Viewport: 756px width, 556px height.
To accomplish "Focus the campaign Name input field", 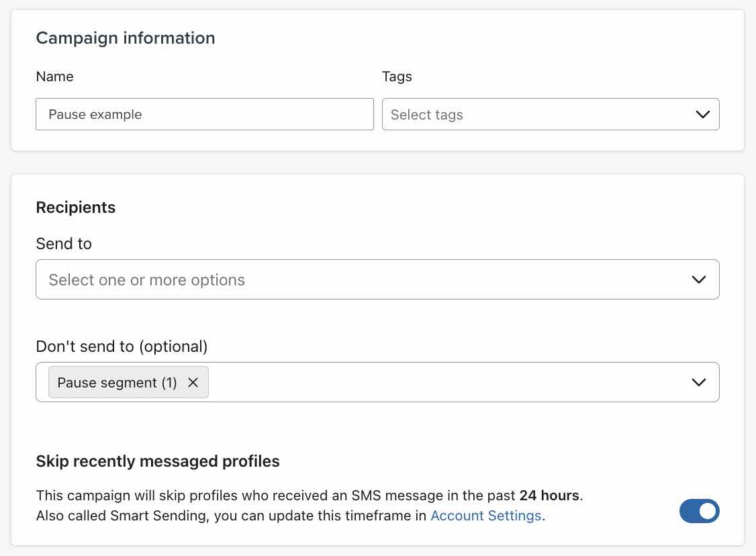I will (204, 115).
